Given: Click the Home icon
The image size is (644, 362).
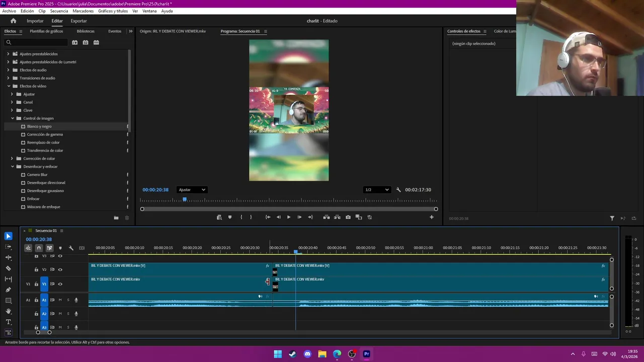Looking at the screenshot, I should tap(13, 21).
